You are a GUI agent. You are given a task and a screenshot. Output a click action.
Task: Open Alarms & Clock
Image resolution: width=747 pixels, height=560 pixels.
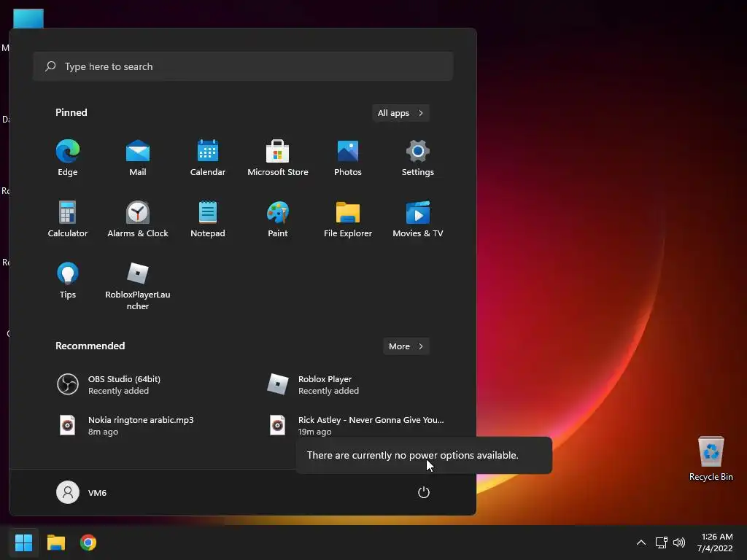point(138,219)
